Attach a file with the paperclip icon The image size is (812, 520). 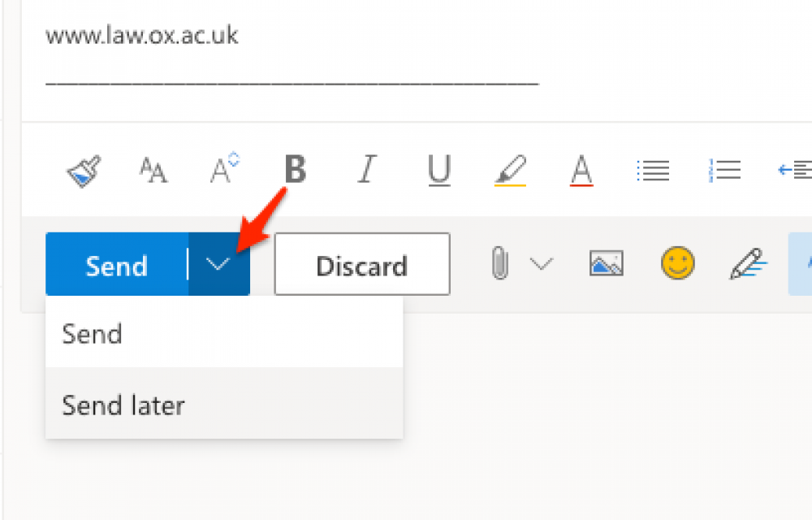499,263
